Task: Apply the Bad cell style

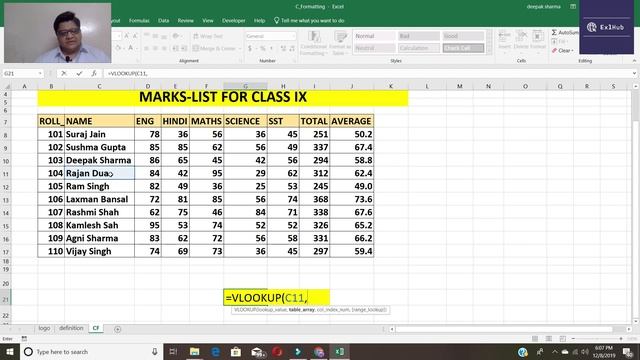Action: [419, 36]
